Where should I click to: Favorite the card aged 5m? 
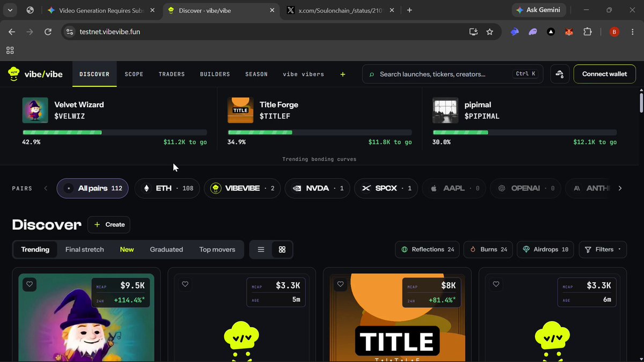point(185,284)
